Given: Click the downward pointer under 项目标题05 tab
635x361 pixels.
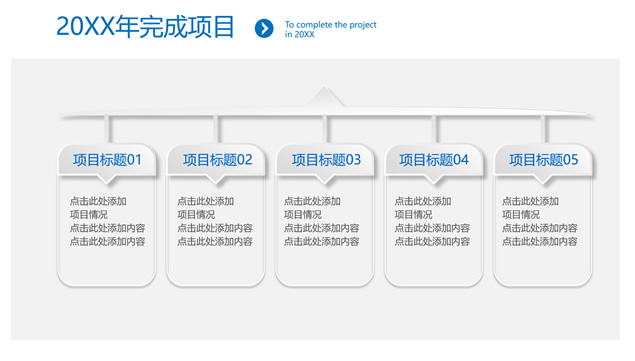Looking at the screenshot, I should 543,180.
